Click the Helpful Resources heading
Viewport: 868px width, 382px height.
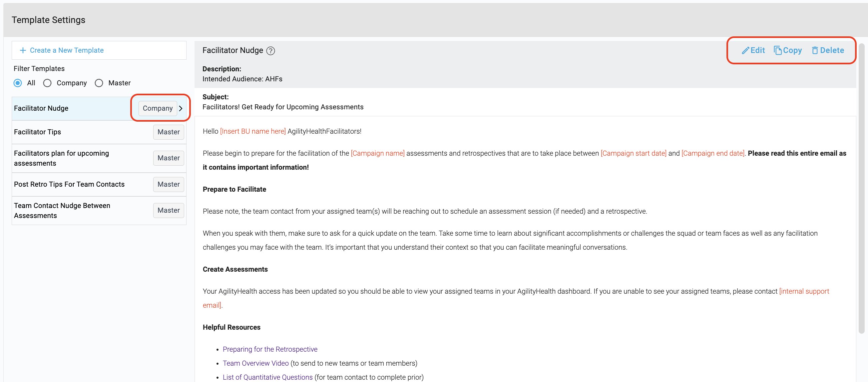coord(231,327)
